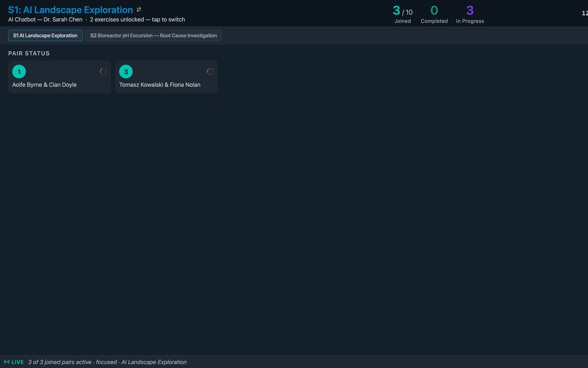Click the LIVE label in status bar

(18, 362)
